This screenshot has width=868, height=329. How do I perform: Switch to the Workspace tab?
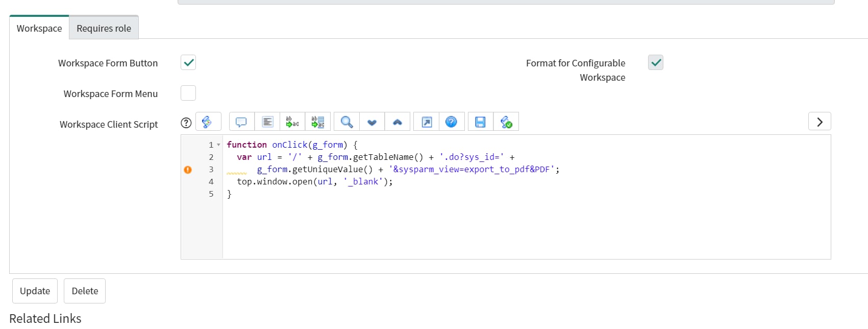click(x=39, y=28)
